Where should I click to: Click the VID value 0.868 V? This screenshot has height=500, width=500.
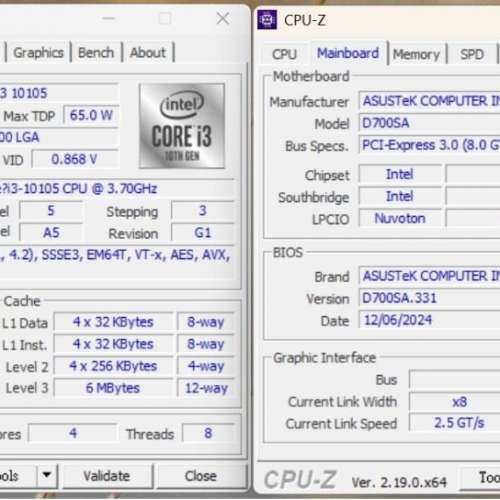(75, 159)
